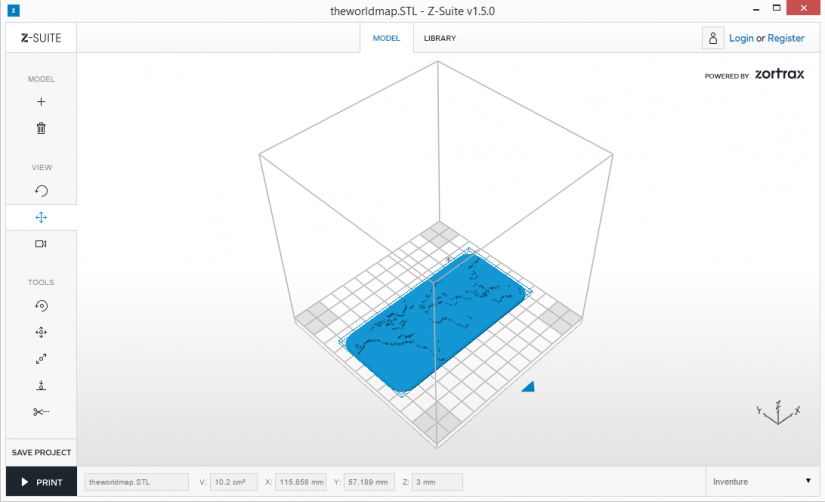Pick the move model tool
Viewport: 825px width, 502px height.
[x=41, y=332]
